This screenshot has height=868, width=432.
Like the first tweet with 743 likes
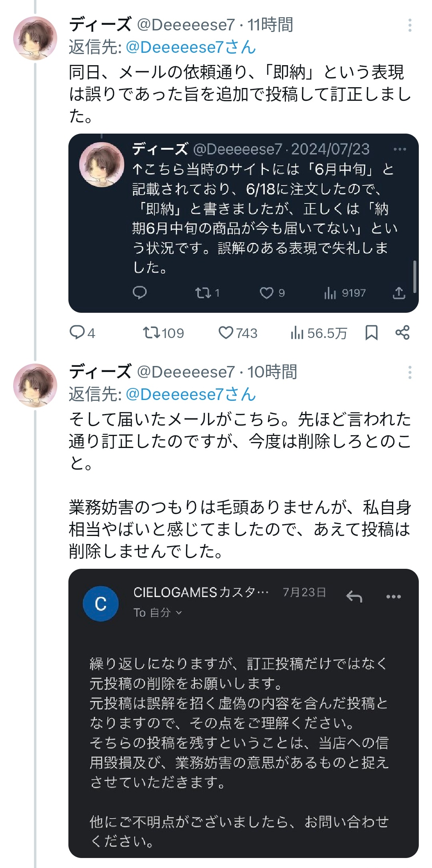coord(226,333)
